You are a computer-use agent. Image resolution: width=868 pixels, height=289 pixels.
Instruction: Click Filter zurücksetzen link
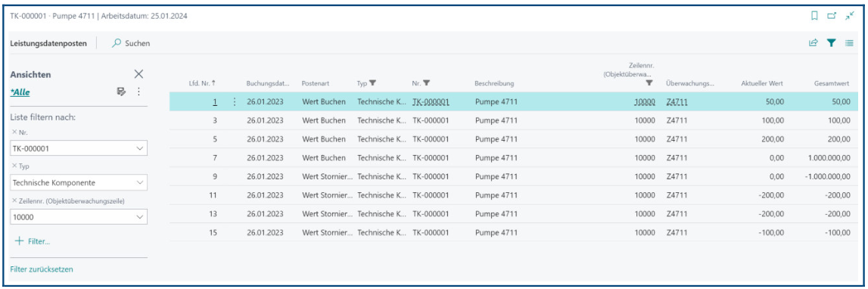coord(42,269)
